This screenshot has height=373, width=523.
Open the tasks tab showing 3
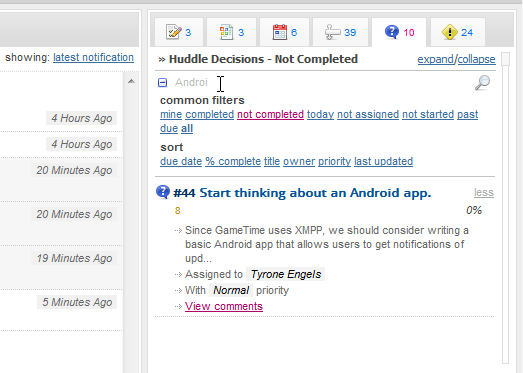(x=179, y=32)
